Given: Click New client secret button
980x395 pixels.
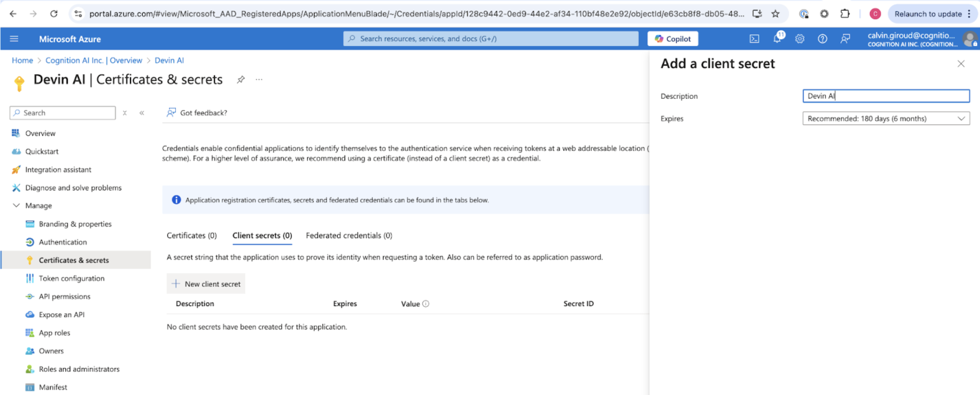Looking at the screenshot, I should [206, 284].
